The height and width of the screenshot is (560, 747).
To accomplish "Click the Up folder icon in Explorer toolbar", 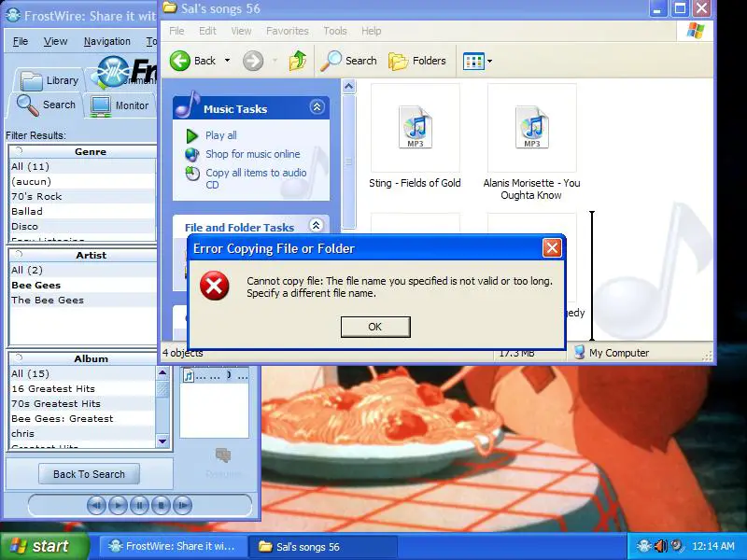I will coord(298,61).
